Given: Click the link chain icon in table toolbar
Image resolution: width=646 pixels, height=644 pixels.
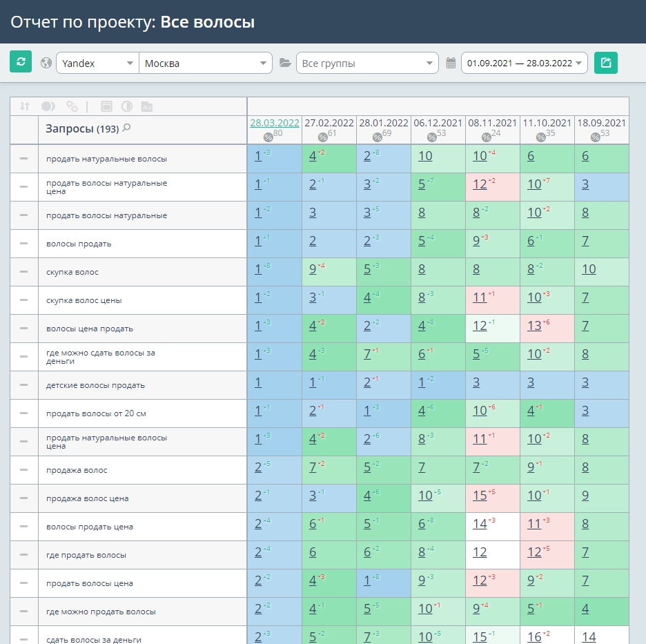Looking at the screenshot, I should point(72,106).
